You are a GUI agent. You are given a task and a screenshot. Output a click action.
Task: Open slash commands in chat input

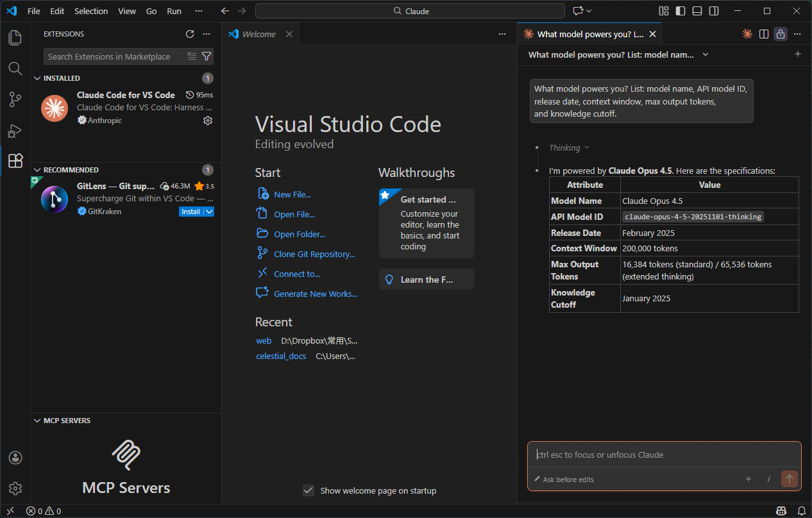tap(769, 479)
